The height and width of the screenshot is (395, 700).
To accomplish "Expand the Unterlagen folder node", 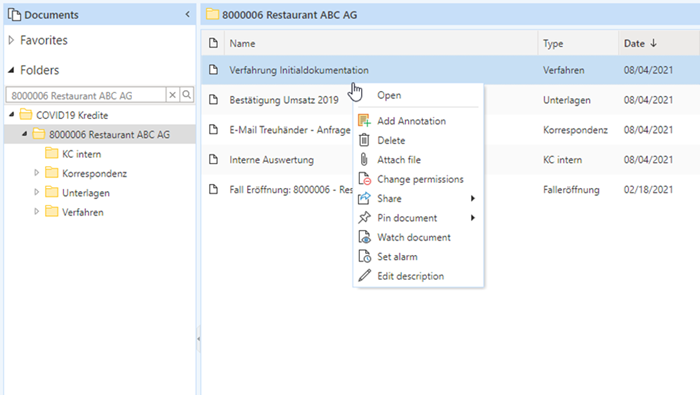I will pyautogui.click(x=37, y=192).
